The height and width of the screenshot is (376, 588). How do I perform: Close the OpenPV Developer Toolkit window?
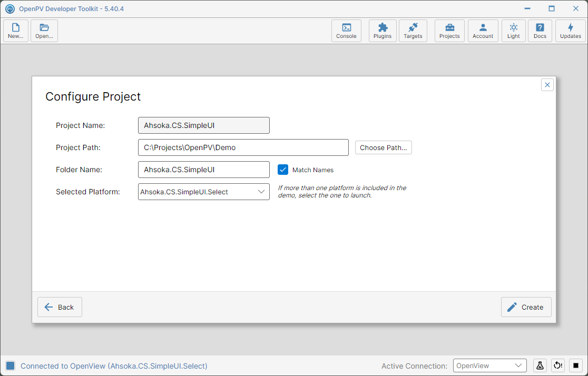tap(576, 8)
